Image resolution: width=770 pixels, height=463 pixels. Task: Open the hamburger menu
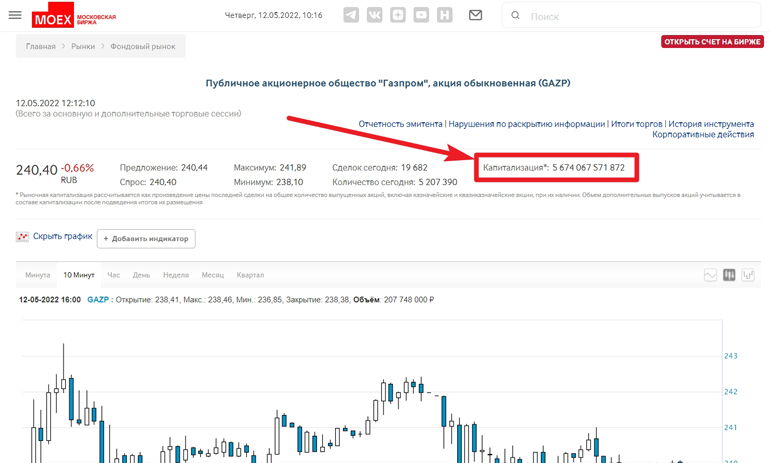pos(15,15)
